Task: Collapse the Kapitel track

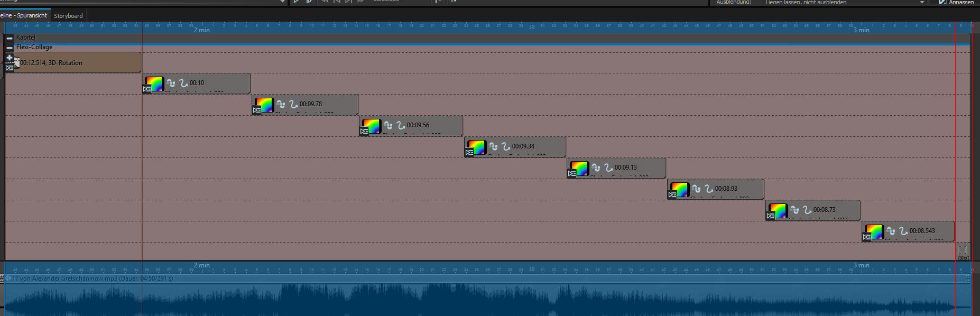Action: click(x=10, y=38)
